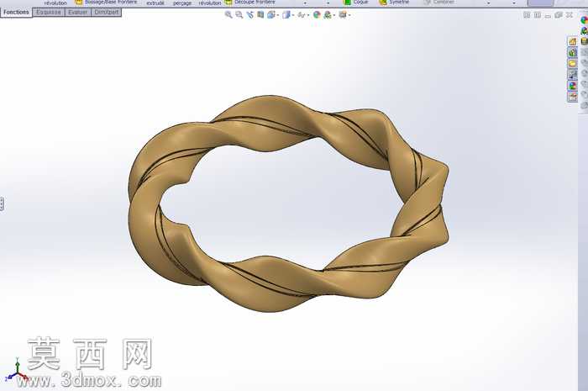
Task: Click the Edit Appearance sphere icon
Action: (317, 15)
